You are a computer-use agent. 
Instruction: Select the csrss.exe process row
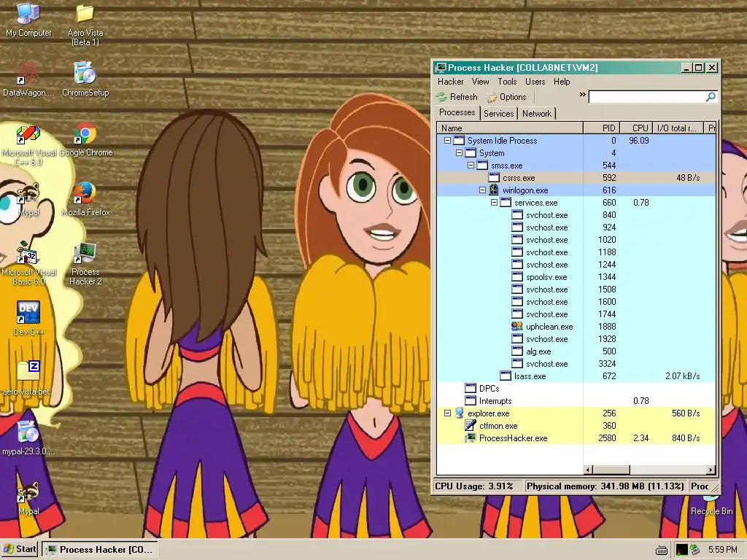(x=576, y=178)
